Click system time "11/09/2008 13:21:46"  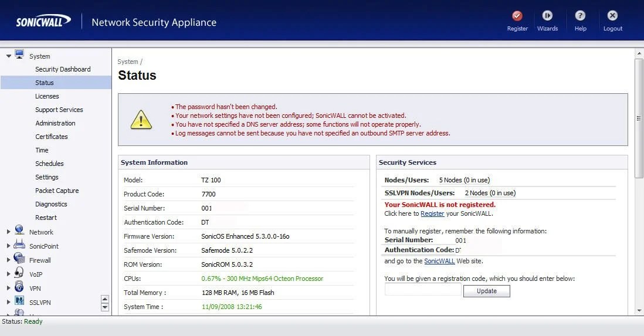[x=232, y=307]
